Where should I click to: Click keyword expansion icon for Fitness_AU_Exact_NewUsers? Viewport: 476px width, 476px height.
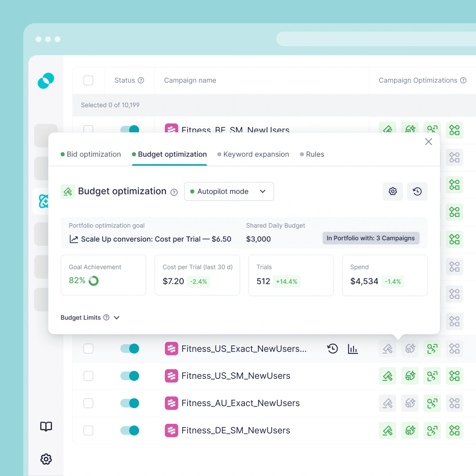coord(432,403)
